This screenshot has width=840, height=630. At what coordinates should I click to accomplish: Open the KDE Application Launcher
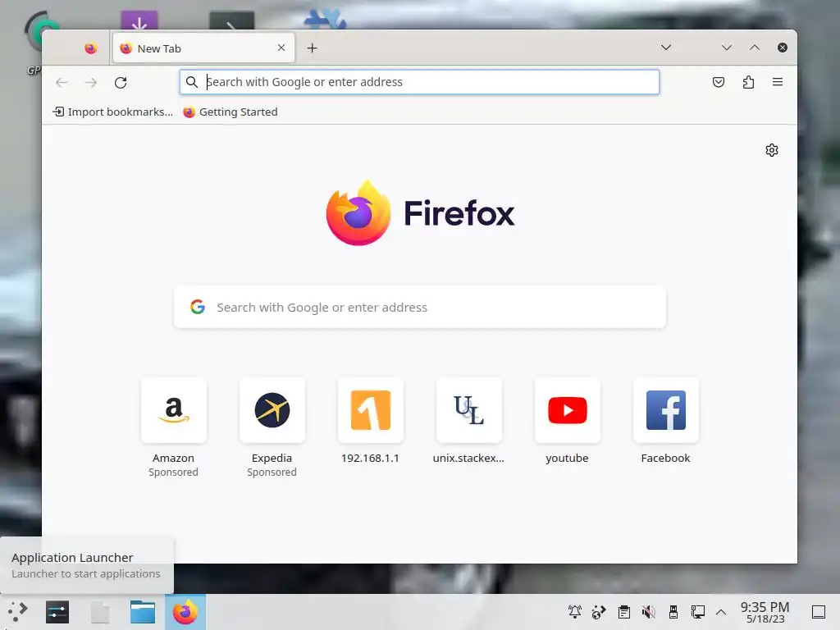(17, 612)
